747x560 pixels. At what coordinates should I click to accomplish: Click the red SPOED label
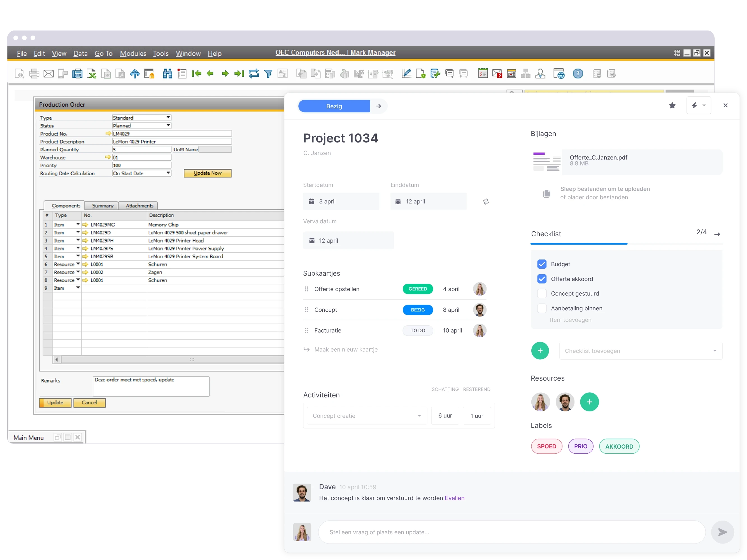coord(546,446)
